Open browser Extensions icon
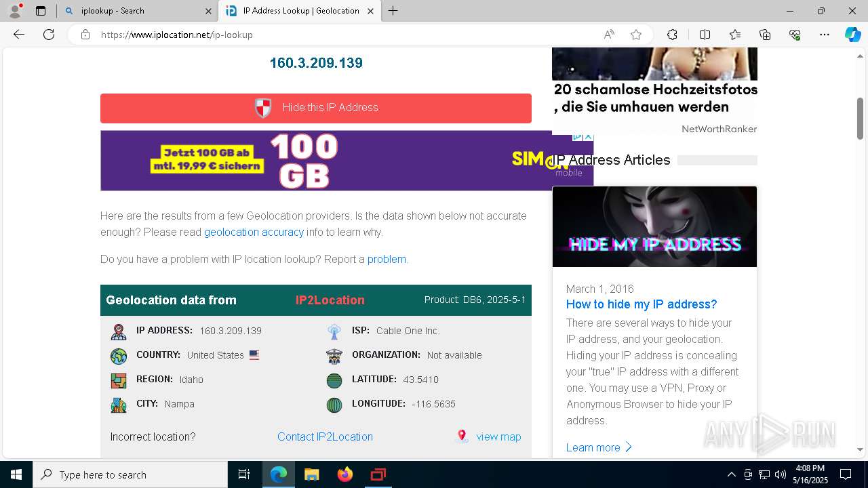 [672, 35]
